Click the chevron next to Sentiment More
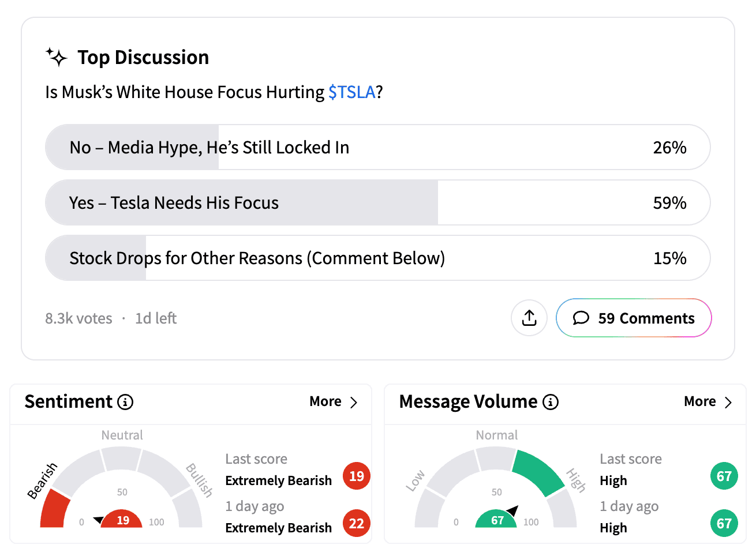The width and height of the screenshot is (756, 556). [x=354, y=402]
